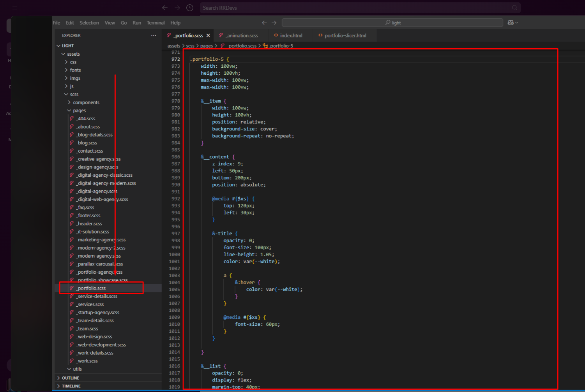The height and width of the screenshot is (392, 585).
Task: Open _header.scss file
Action: [x=89, y=224]
